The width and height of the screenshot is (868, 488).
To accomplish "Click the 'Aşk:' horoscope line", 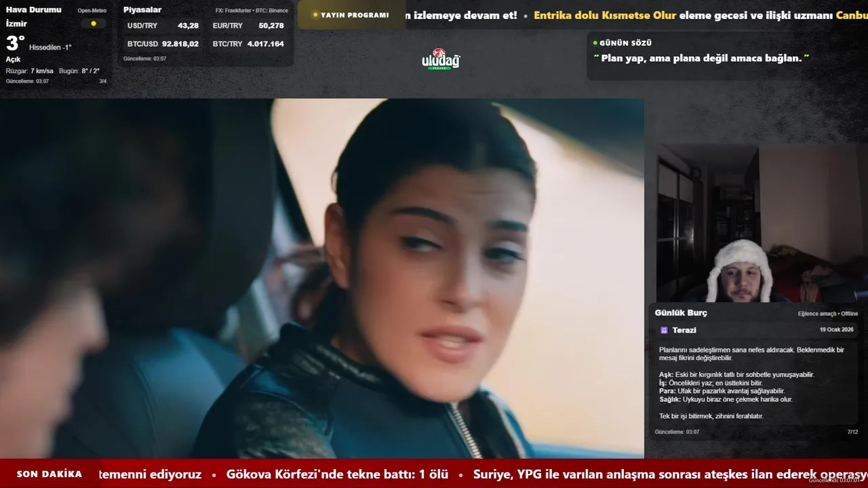I will pos(736,375).
